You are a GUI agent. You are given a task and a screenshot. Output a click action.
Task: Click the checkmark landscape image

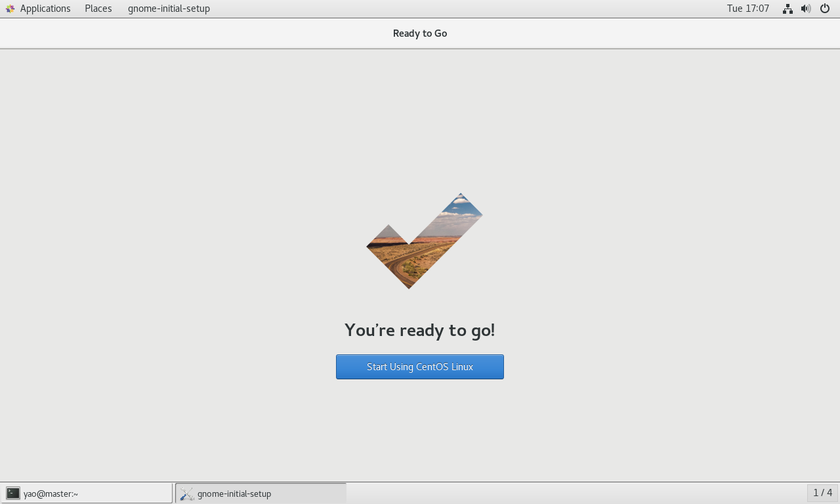pos(425,241)
